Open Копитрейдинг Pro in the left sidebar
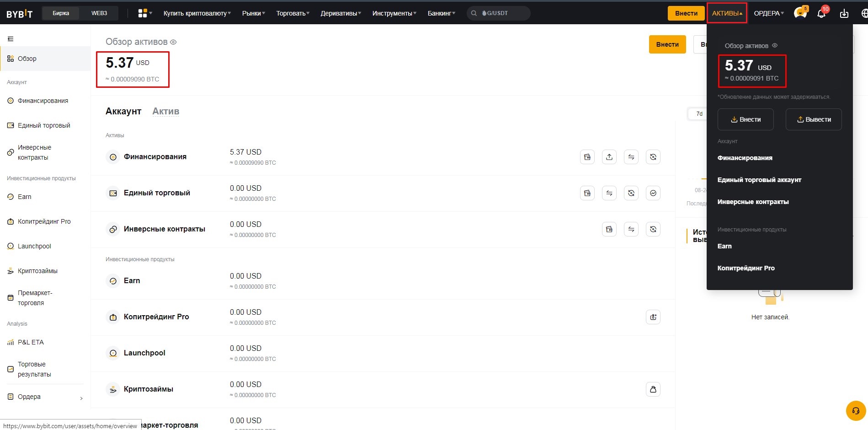 (45, 221)
